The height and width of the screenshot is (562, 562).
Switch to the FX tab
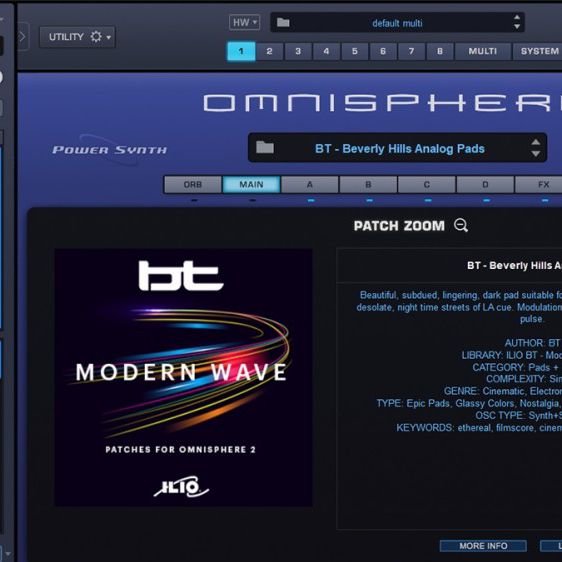coord(539,185)
